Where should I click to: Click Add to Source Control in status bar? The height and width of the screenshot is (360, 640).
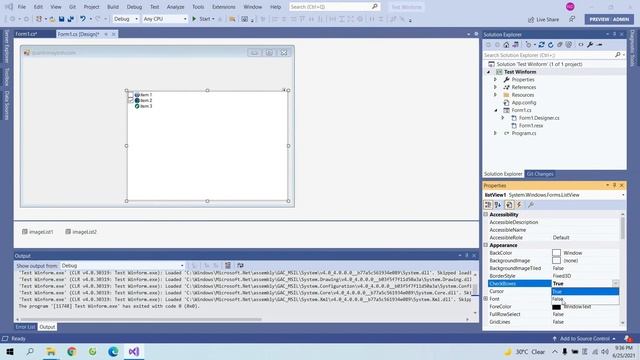[584, 339]
